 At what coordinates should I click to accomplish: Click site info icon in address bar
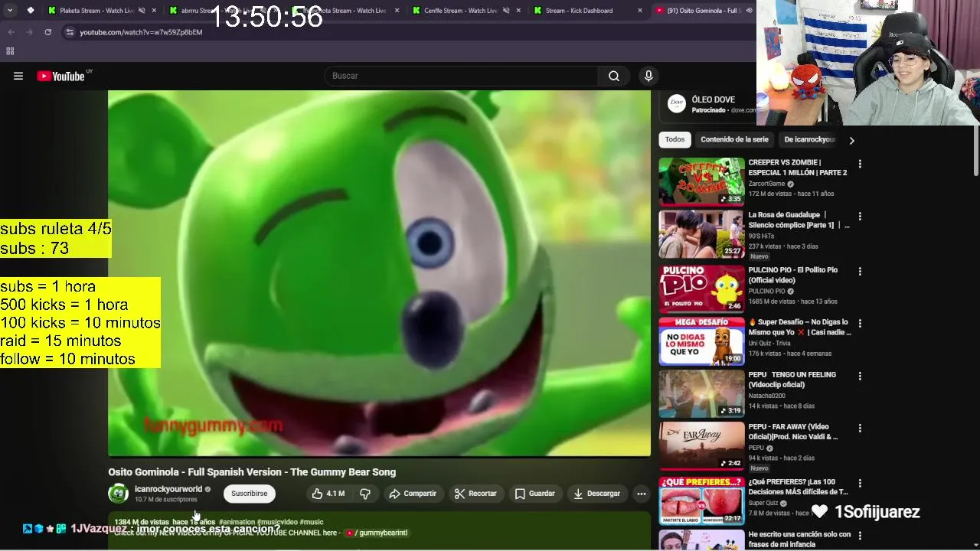click(70, 32)
